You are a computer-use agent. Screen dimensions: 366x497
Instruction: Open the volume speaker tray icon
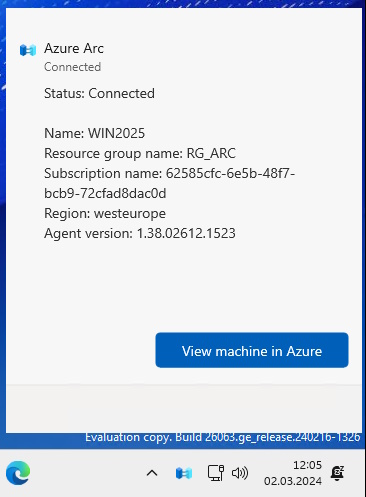coord(240,473)
